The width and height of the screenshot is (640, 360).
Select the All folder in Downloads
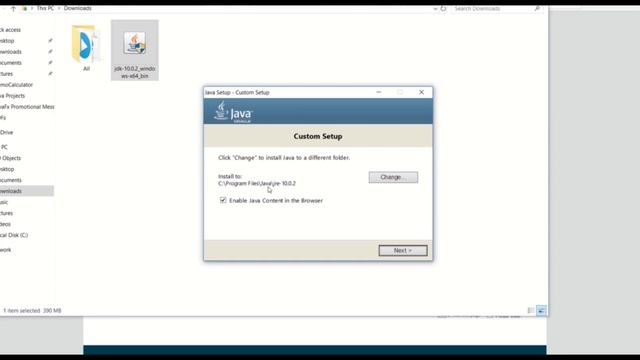86,48
